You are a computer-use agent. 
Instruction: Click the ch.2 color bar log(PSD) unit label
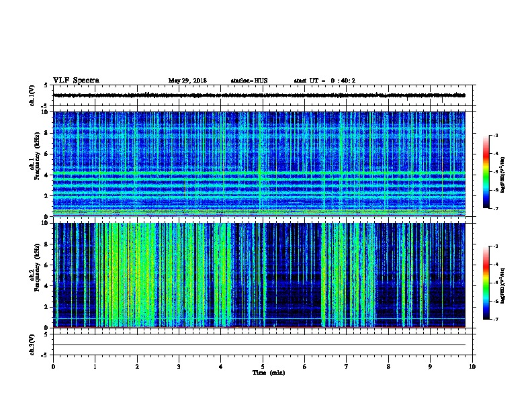click(503, 285)
